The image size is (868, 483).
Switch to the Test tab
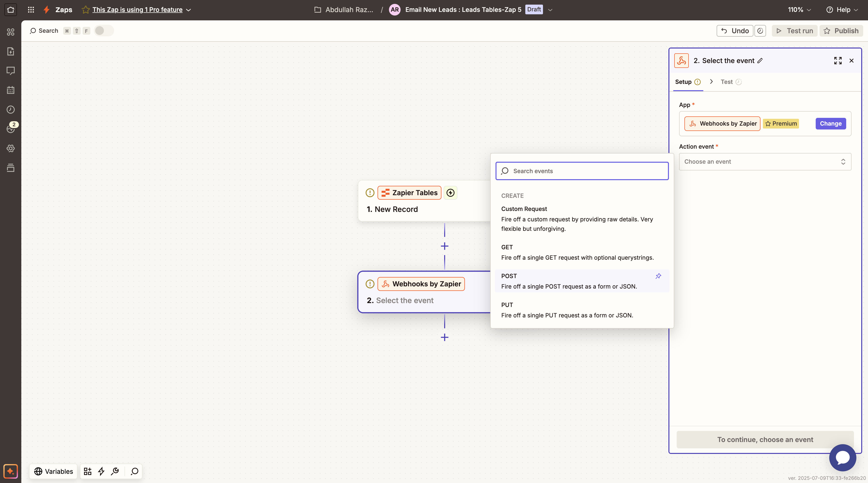[727, 82]
